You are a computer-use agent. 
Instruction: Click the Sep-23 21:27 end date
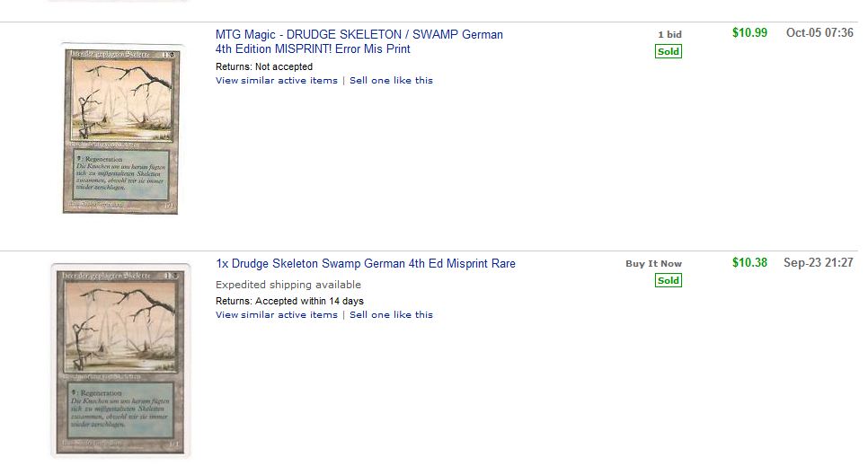pyautogui.click(x=818, y=263)
